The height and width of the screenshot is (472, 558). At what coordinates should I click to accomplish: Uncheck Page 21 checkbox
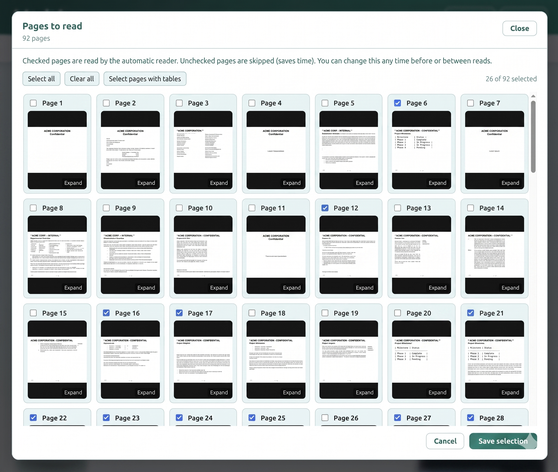pyautogui.click(x=470, y=313)
